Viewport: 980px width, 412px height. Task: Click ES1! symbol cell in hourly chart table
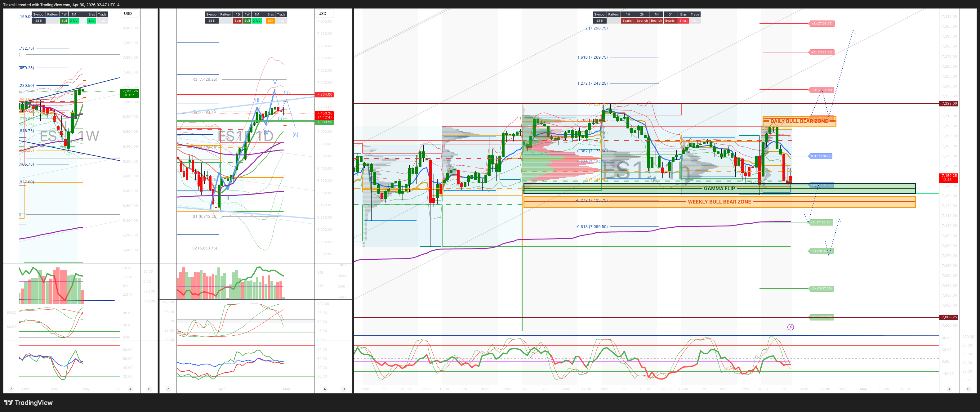pyautogui.click(x=599, y=21)
